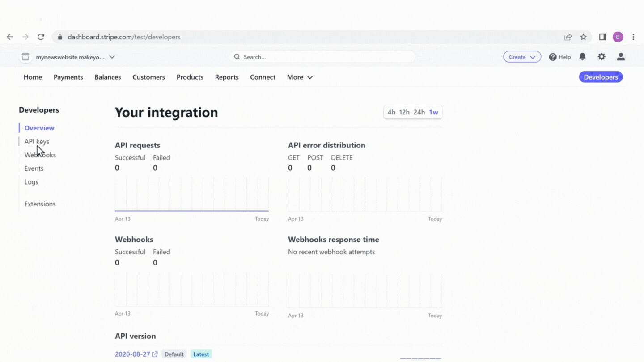Viewport: 644px width, 362px height.
Task: Click into the Search field
Action: 322,57
